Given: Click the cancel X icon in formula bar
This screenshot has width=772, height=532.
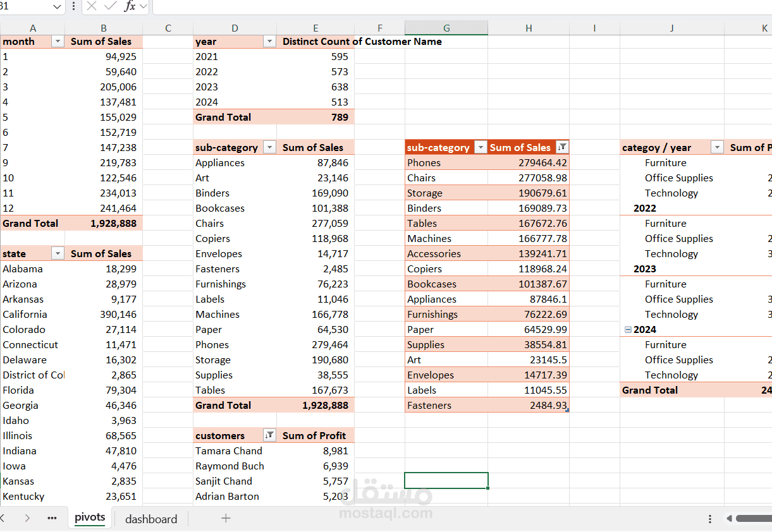Looking at the screenshot, I should point(92,6).
